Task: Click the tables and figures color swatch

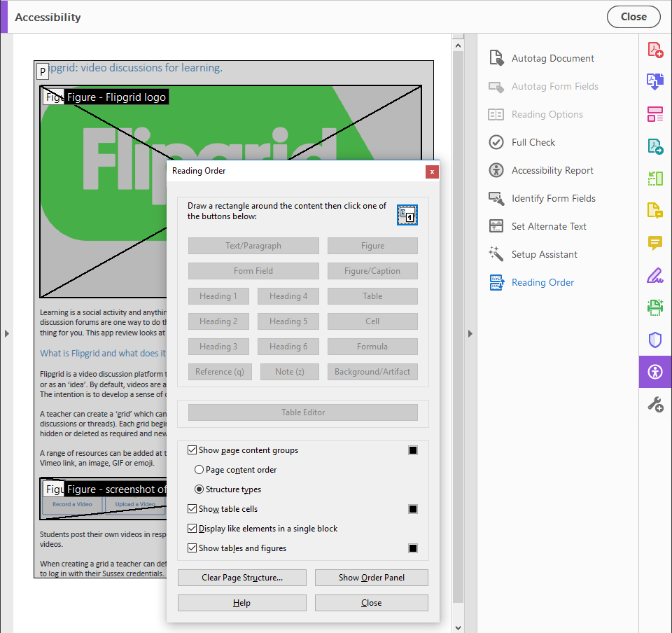Action: [x=413, y=548]
